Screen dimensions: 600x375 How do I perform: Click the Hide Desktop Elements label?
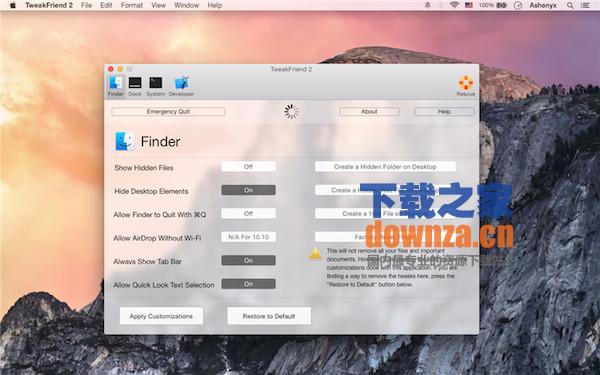point(151,191)
